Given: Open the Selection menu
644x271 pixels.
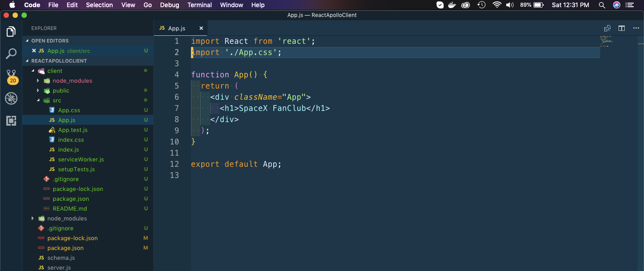Looking at the screenshot, I should 99,5.
